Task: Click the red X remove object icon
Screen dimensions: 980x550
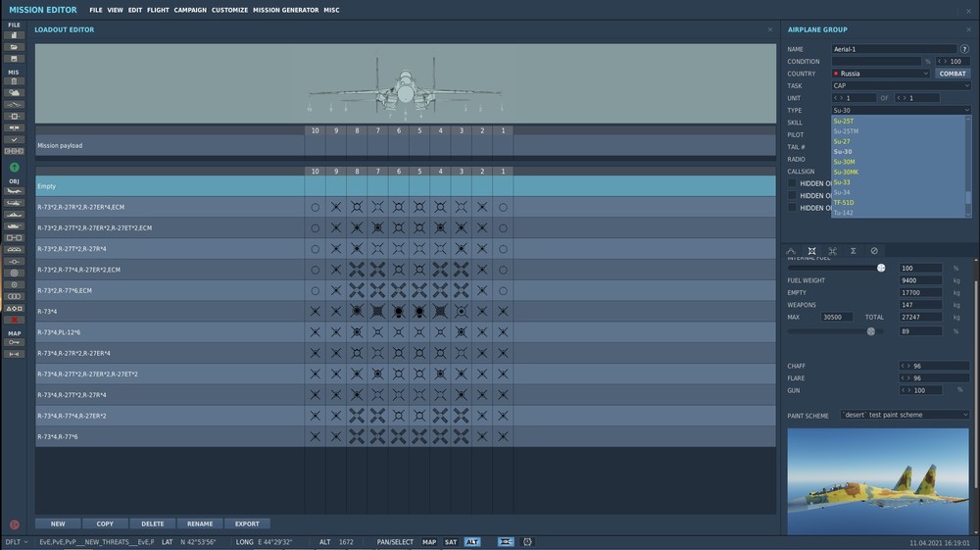Action: point(14,320)
